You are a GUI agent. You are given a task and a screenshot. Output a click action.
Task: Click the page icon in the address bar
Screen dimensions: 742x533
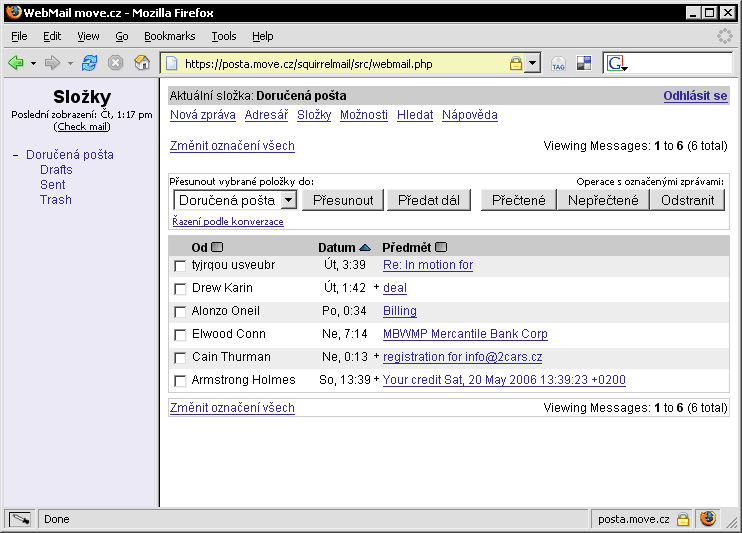171,63
